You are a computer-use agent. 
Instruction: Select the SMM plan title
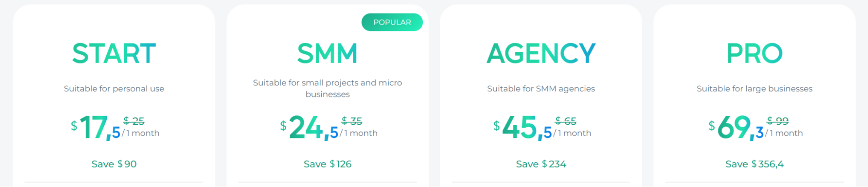(327, 53)
